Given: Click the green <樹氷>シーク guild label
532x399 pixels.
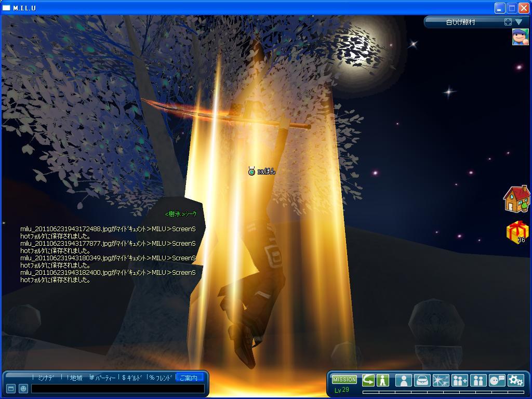Looking at the screenshot, I should [180, 214].
